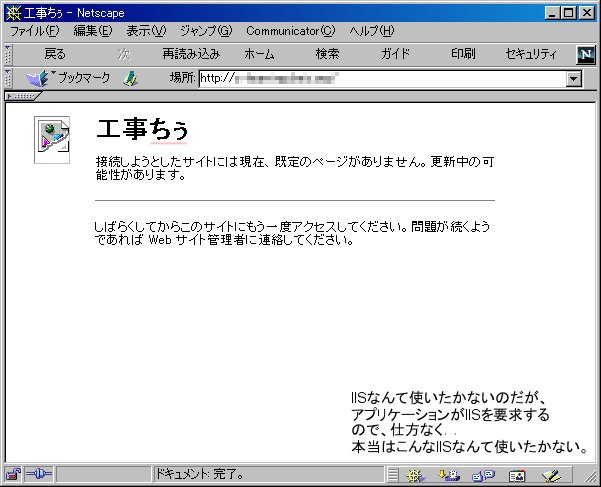The width and height of the screenshot is (601, 487).
Task: Click the page location proxy icon beside 場所
Action: [x=130, y=78]
